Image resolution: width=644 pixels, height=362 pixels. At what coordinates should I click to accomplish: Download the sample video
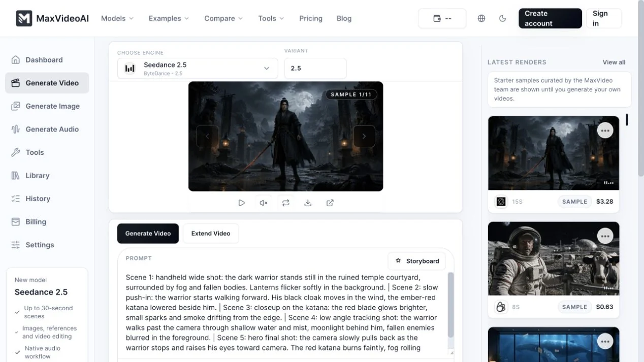(308, 203)
